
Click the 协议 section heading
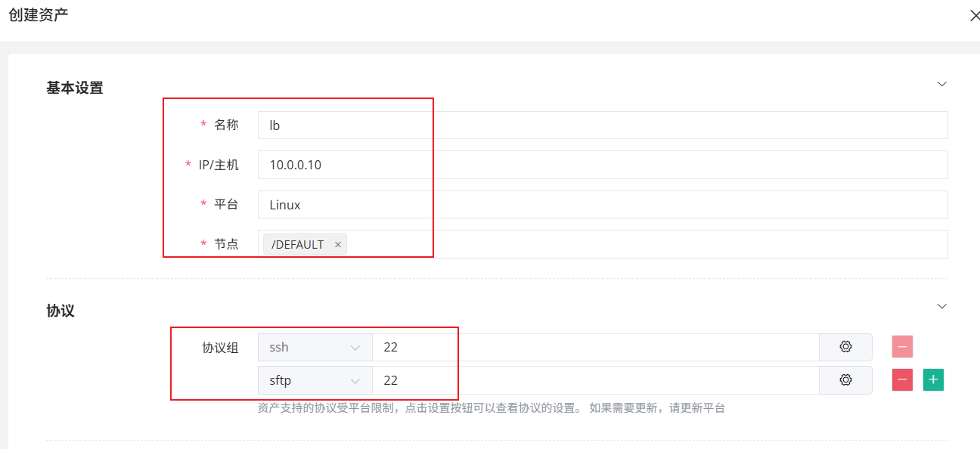coord(60,311)
